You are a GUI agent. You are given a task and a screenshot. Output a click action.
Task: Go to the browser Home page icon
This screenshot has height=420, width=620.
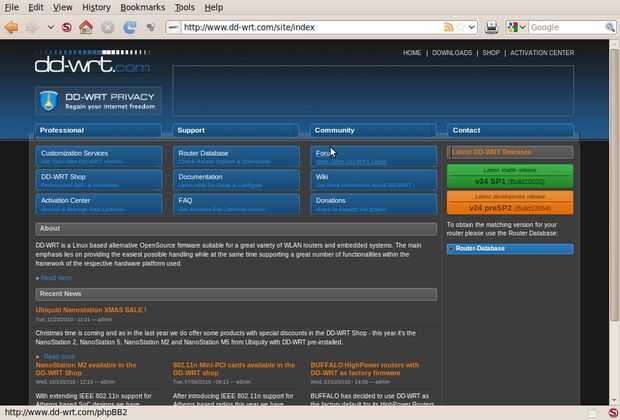[x=86, y=27]
